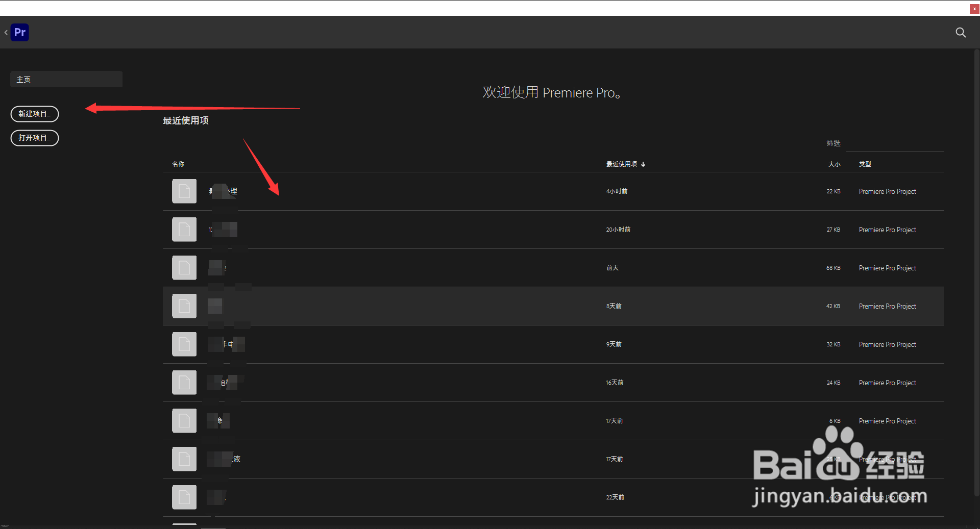
Task: Click the 27 KB size cell
Action: click(x=834, y=230)
